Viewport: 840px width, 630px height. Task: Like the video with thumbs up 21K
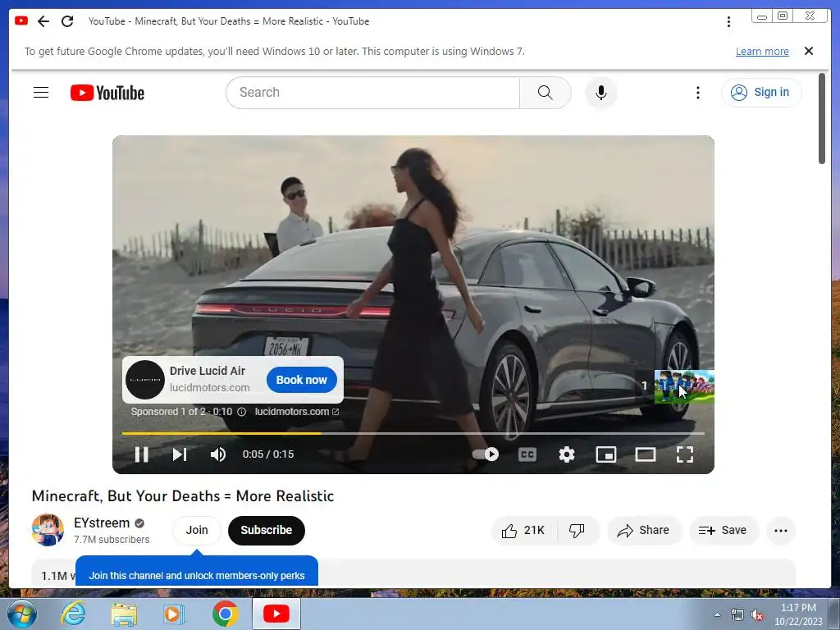(x=524, y=531)
